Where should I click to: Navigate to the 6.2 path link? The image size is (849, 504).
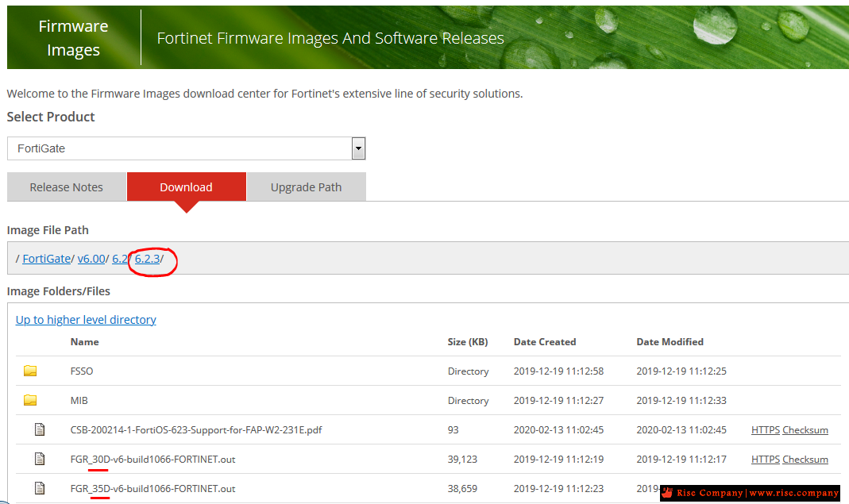click(120, 259)
